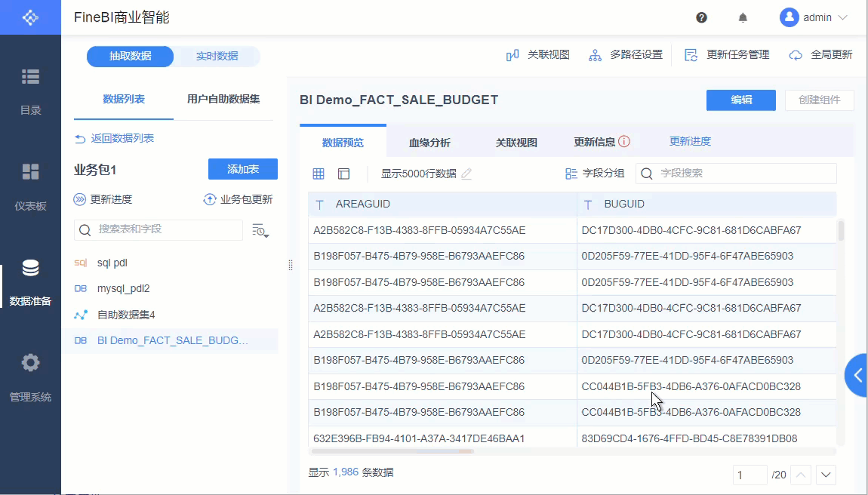
Task: Open 多路径设置
Action: [x=625, y=55]
